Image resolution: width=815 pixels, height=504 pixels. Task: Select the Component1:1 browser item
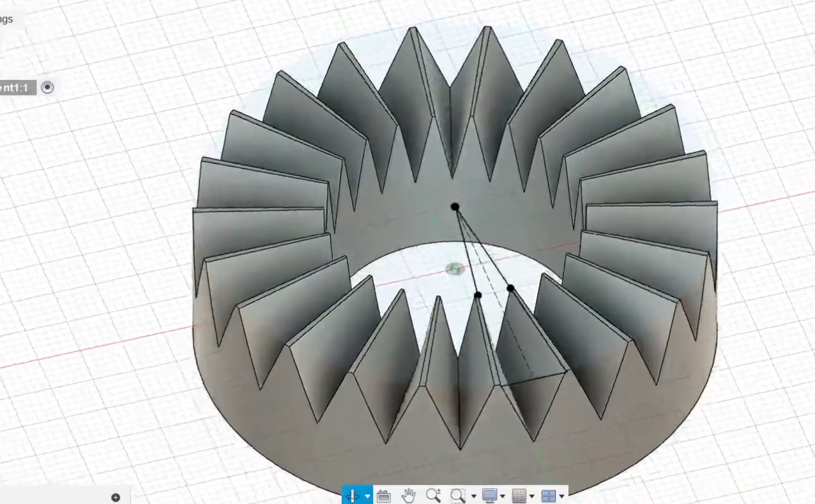15,88
